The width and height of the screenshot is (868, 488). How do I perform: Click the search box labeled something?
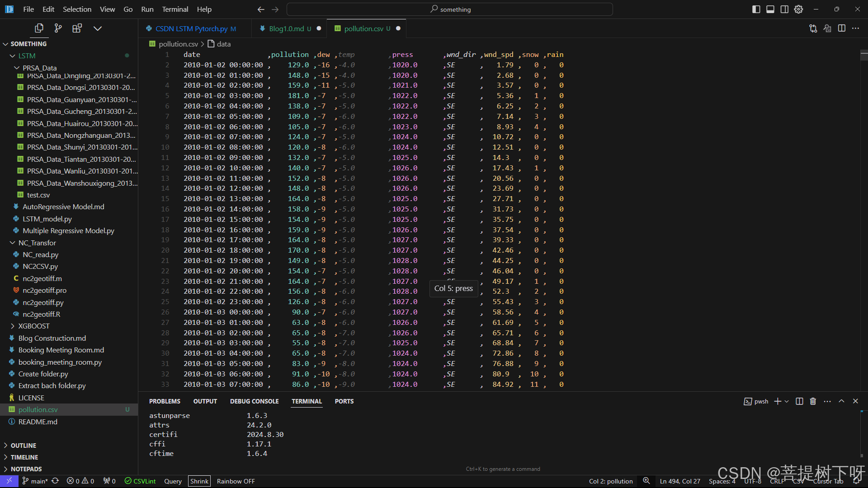[450, 9]
